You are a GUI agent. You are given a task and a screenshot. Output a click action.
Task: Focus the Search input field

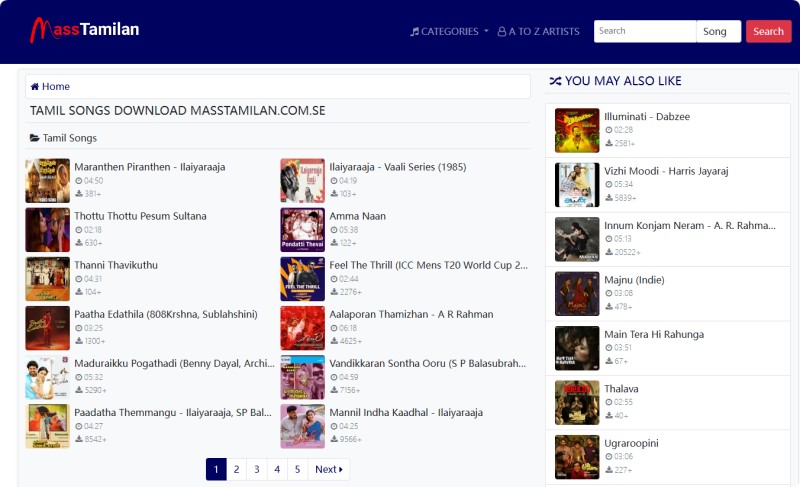click(645, 32)
